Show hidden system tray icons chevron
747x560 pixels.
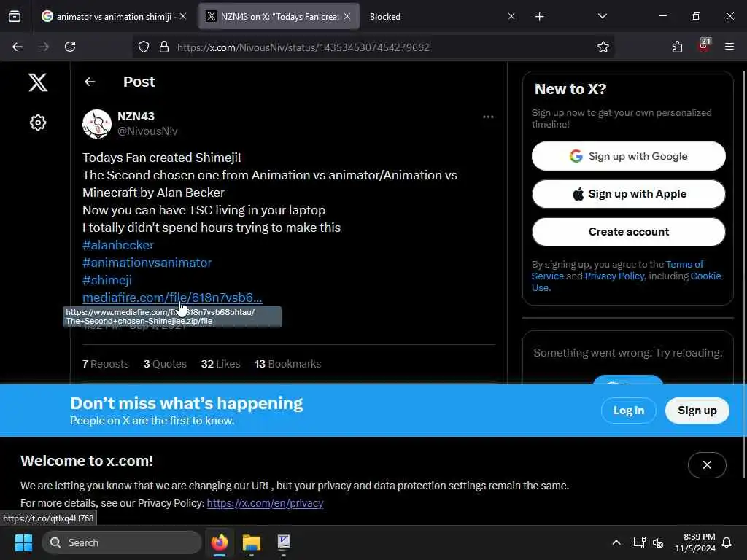coord(616,542)
